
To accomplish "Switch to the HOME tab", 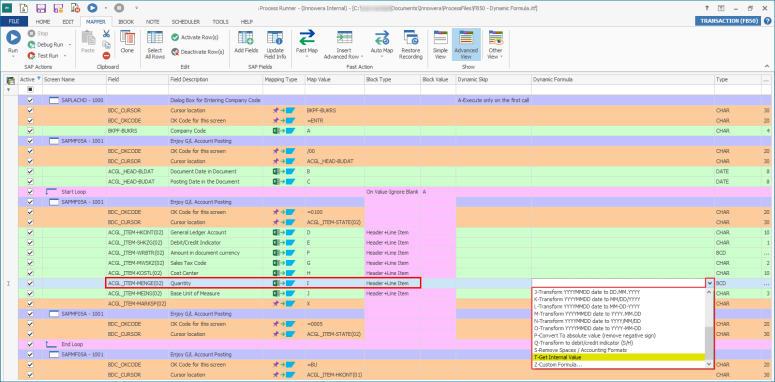I will click(x=43, y=22).
